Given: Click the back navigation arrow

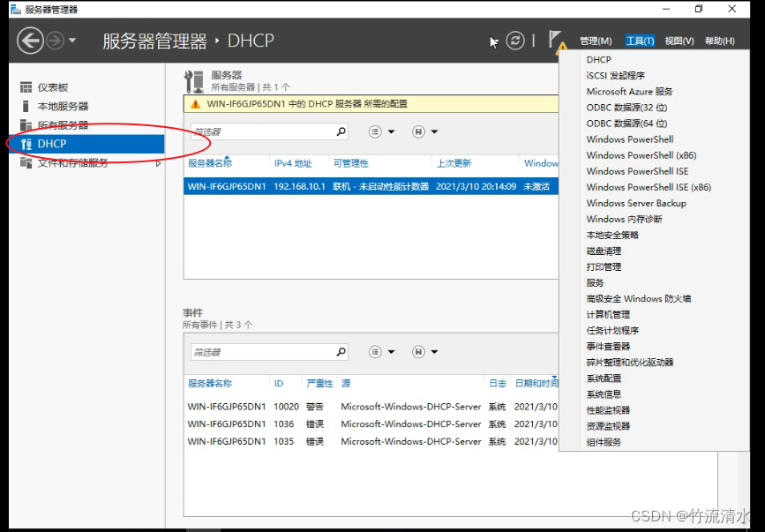Looking at the screenshot, I should [x=30, y=41].
